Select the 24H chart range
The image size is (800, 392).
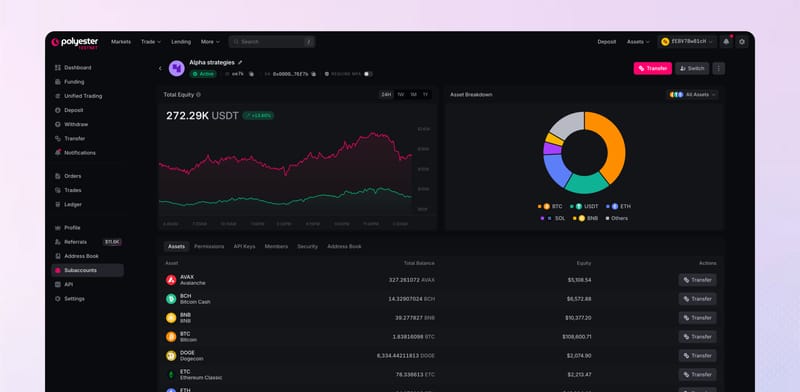point(386,94)
